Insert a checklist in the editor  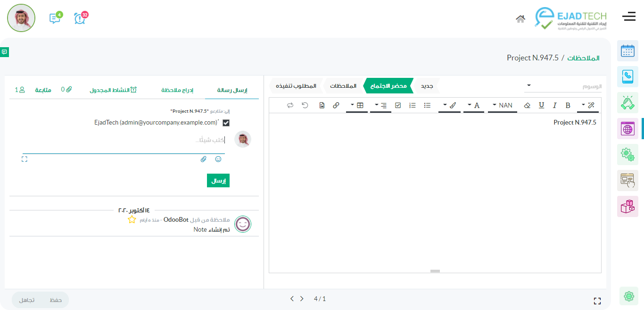[398, 105]
